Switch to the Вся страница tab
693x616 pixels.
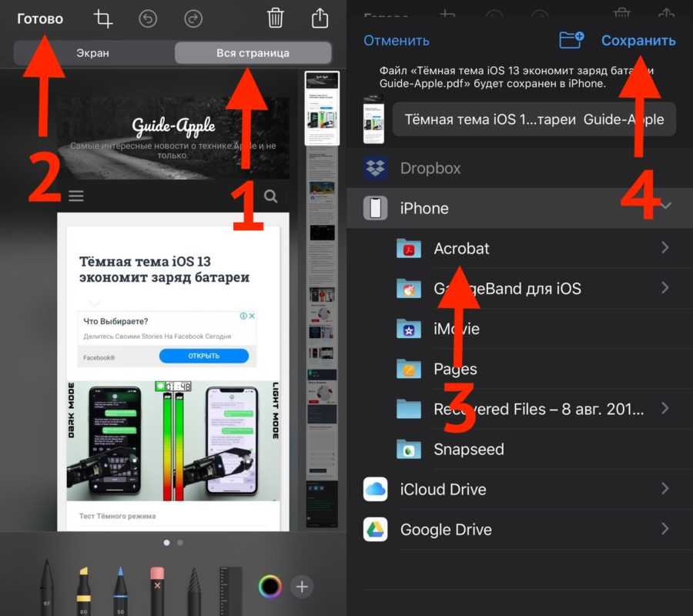pyautogui.click(x=253, y=53)
